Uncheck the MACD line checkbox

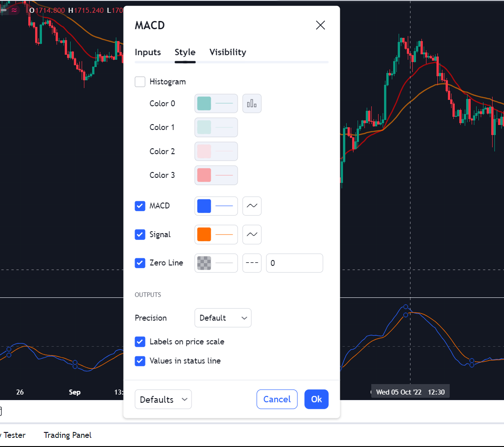tap(140, 206)
